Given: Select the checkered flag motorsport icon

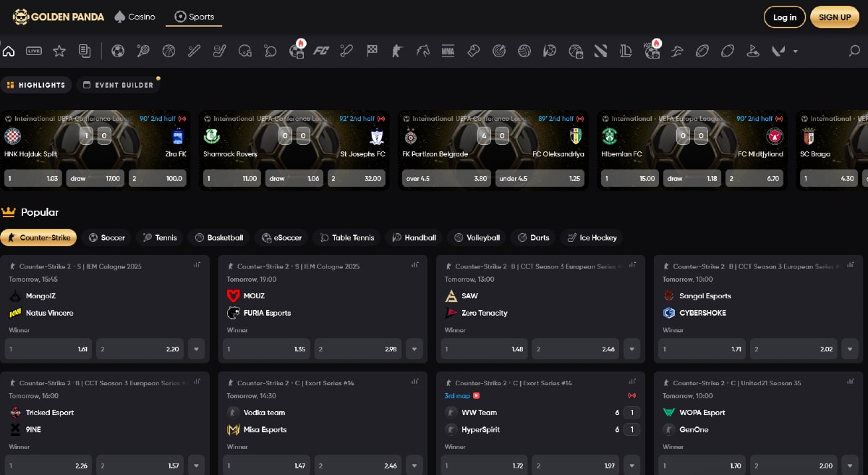Looking at the screenshot, I should coord(373,51).
